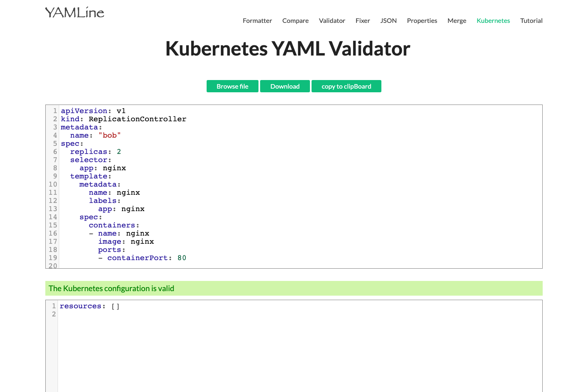The height and width of the screenshot is (392, 588).
Task: Open the Properties converter
Action: [x=422, y=20]
